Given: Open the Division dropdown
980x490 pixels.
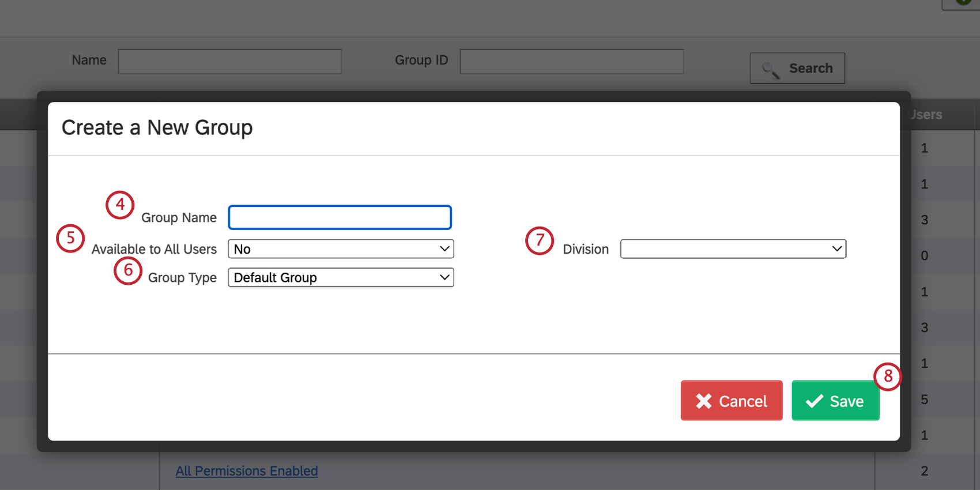Looking at the screenshot, I should [733, 249].
